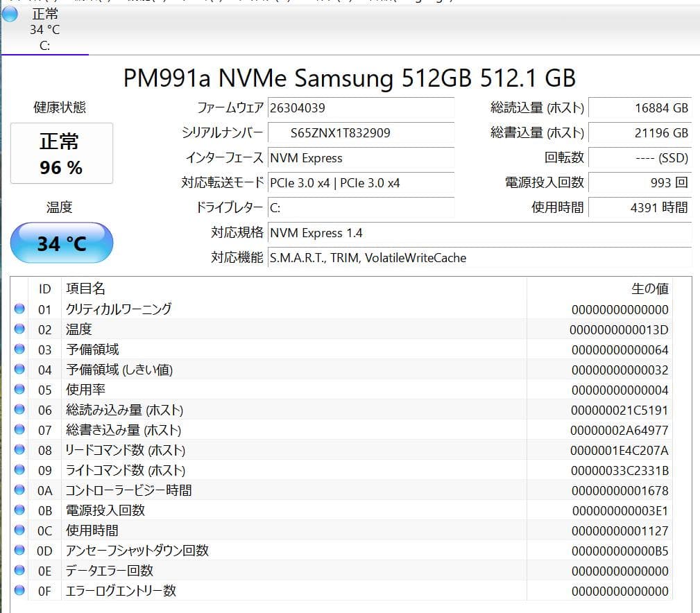Screen dimensions: 700x613
Task: Click the blue dot next to データエラー回数
Action: click(19, 570)
